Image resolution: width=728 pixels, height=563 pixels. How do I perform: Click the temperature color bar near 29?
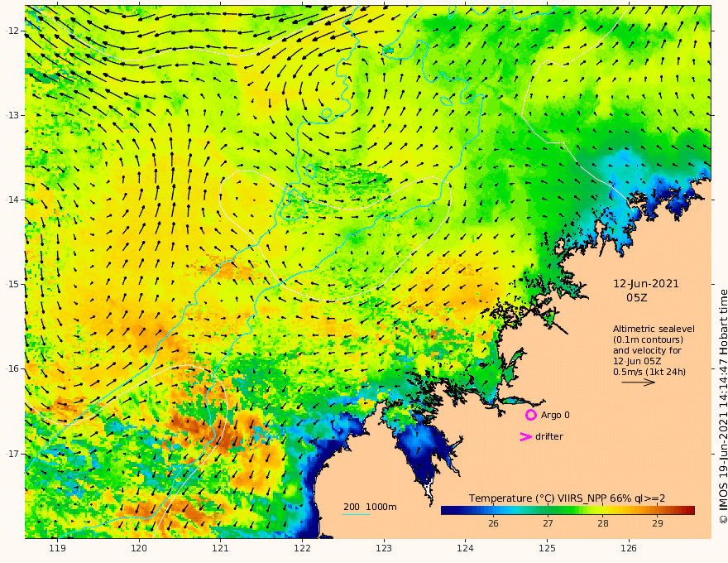[658, 511]
